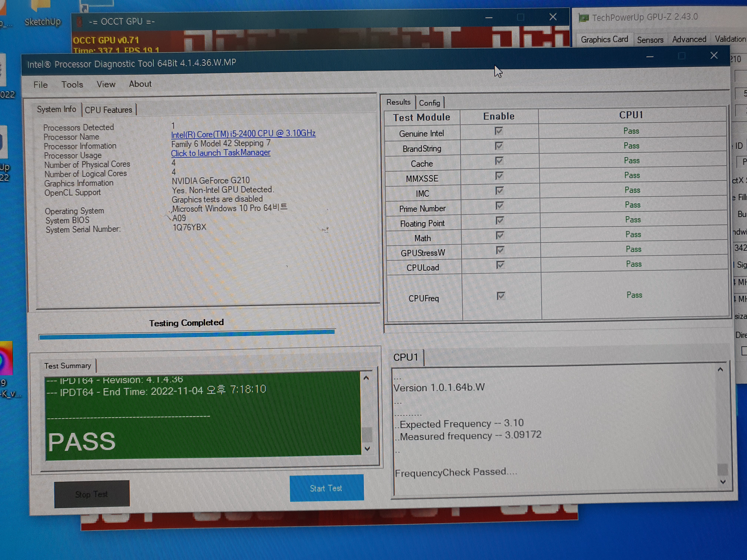Click the Enable column header
The width and height of the screenshot is (747, 560).
point(499,116)
